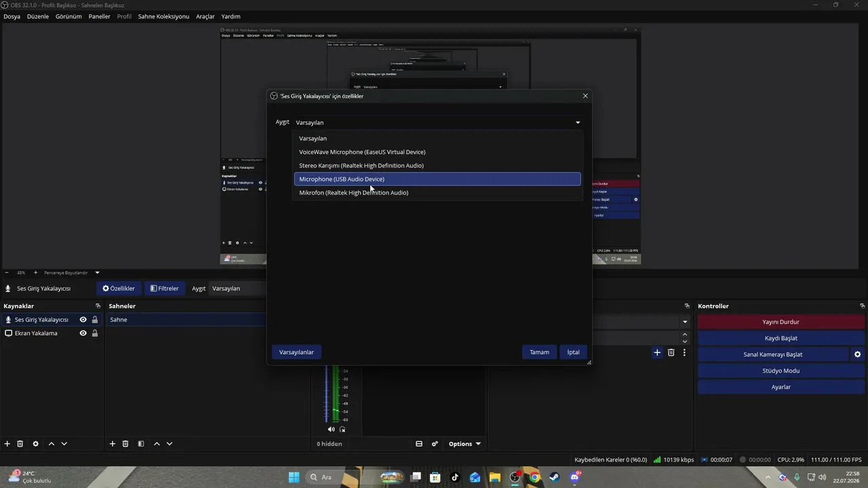Start recording with Kaydı Başlat
The width and height of the screenshot is (868, 488).
tap(781, 338)
